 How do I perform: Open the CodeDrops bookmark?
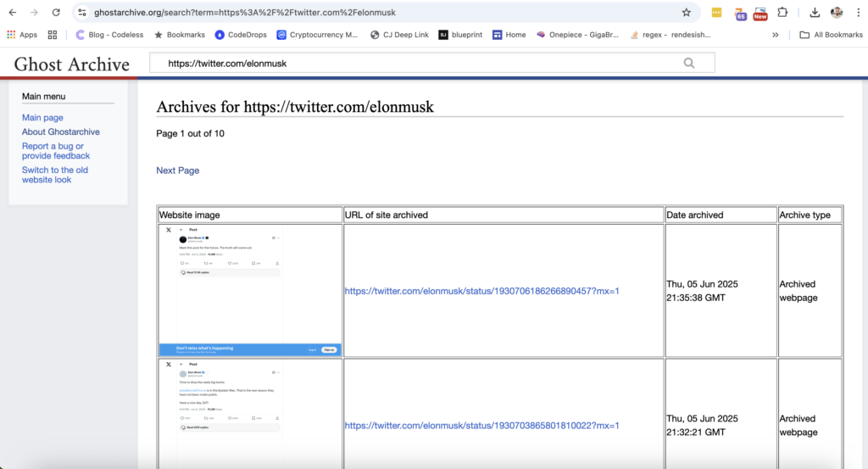241,34
